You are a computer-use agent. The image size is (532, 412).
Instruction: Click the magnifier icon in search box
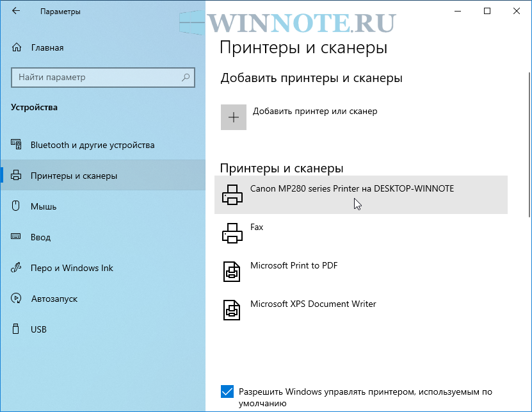(186, 78)
